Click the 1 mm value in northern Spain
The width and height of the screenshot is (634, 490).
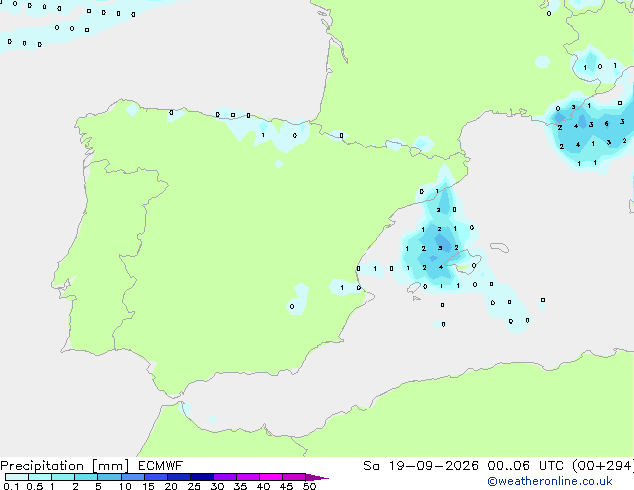[x=263, y=135]
